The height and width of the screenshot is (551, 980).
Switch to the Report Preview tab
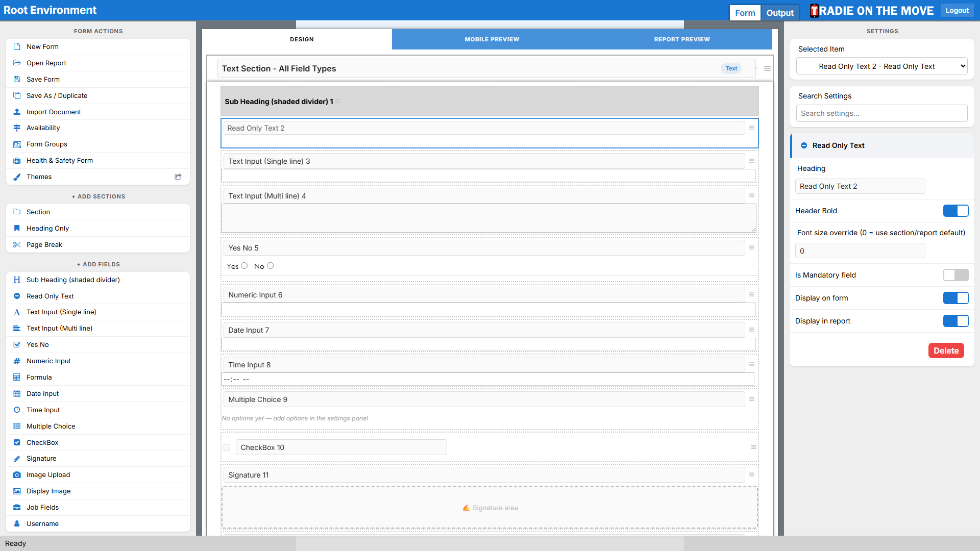click(x=682, y=39)
